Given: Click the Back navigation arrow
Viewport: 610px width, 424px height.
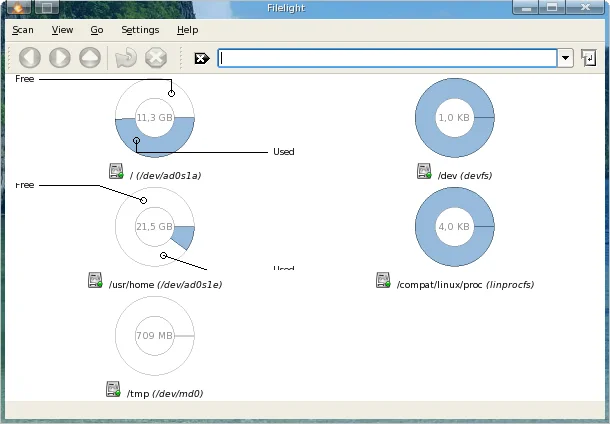Looking at the screenshot, I should pyautogui.click(x=31, y=58).
